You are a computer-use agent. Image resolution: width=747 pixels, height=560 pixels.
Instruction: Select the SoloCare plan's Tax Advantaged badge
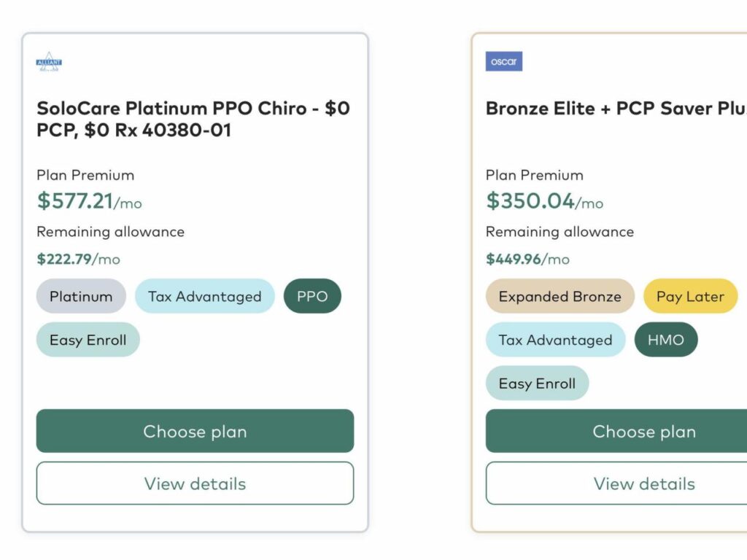tap(204, 296)
